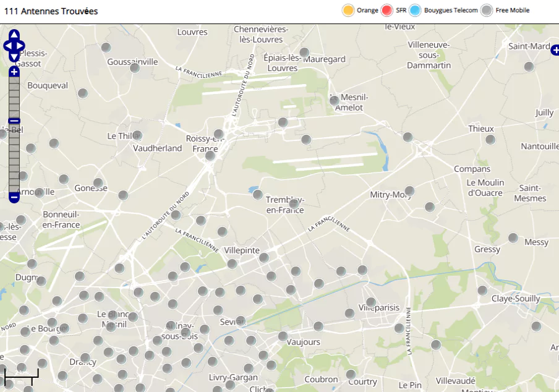The height and width of the screenshot is (392, 559).
Task: Select the antenna marker beside Goussainville
Action: [x=135, y=68]
